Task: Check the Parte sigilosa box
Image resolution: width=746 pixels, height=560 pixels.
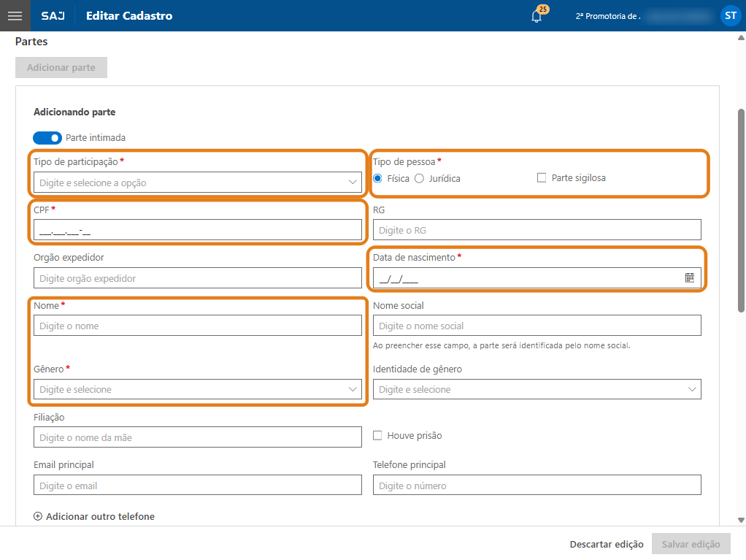Action: tap(542, 177)
